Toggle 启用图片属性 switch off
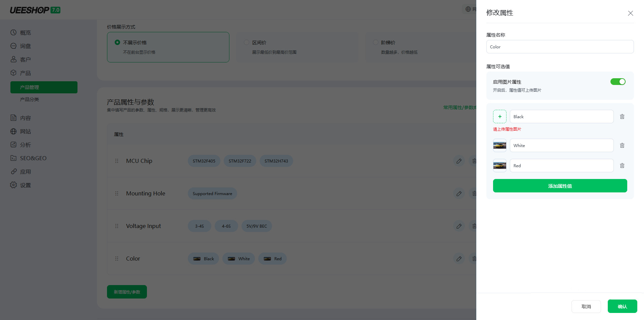Image resolution: width=644 pixels, height=320 pixels. [618, 82]
